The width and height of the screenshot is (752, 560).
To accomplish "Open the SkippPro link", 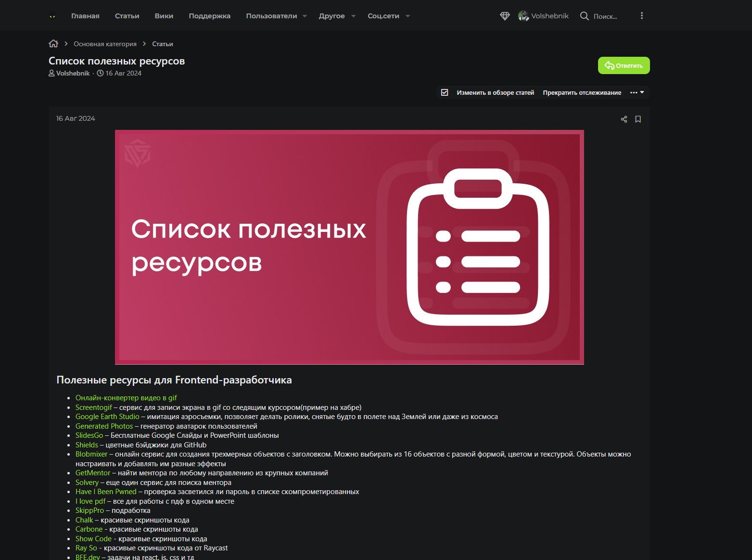I will pyautogui.click(x=89, y=510).
